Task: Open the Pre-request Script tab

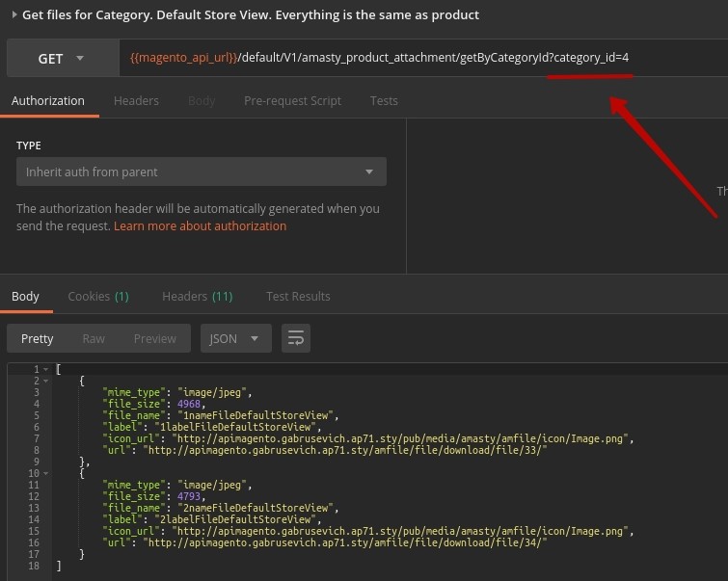Action: coord(292,101)
